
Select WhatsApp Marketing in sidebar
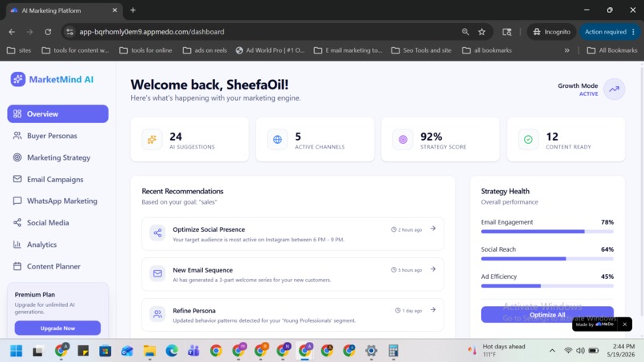(x=58, y=201)
